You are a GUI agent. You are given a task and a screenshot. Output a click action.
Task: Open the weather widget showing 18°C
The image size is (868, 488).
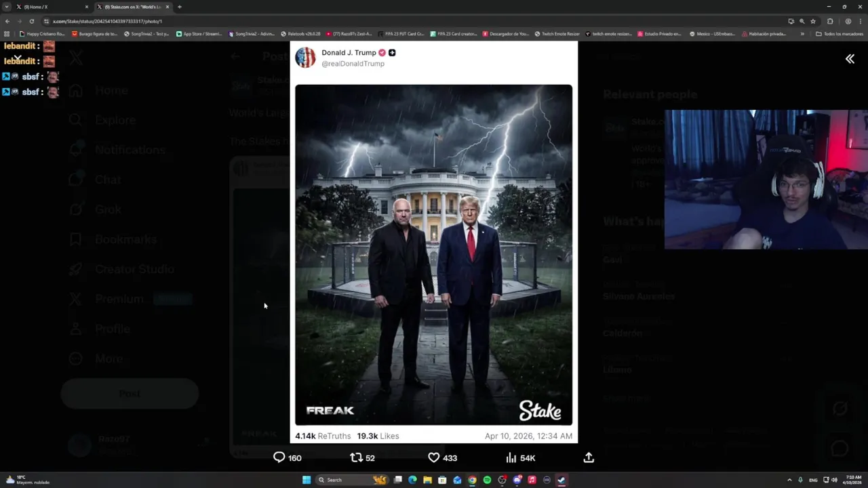[27, 480]
